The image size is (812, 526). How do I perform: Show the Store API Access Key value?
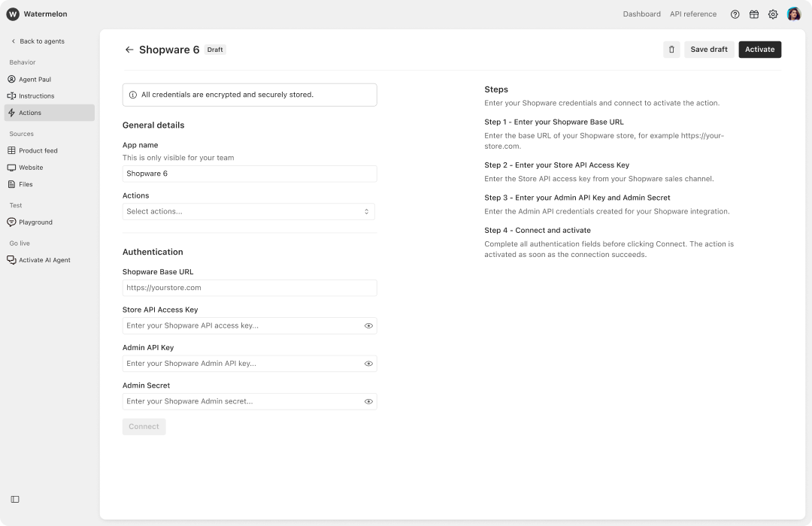368,325
